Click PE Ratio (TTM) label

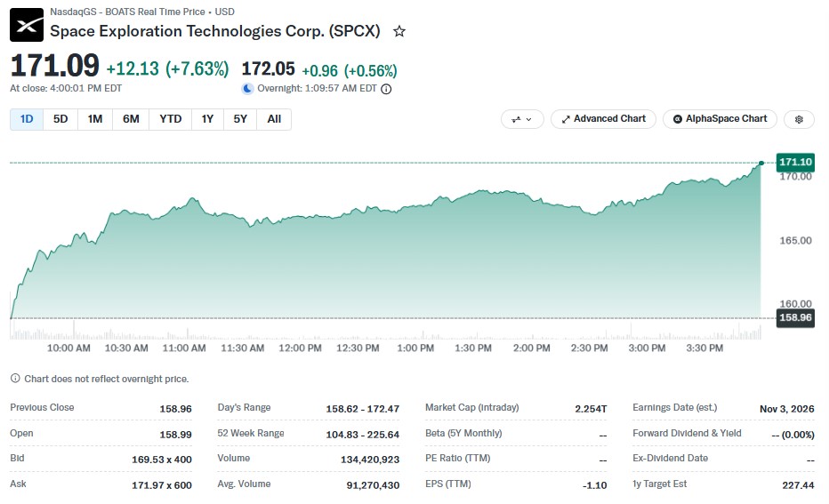[458, 458]
